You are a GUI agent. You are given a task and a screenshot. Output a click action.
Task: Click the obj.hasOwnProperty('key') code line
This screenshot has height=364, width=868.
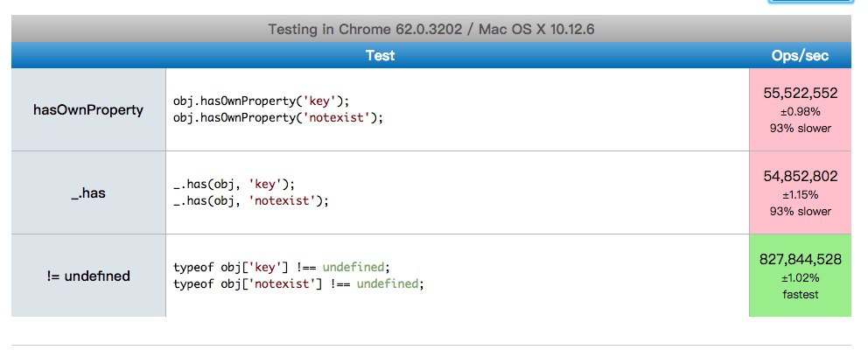coord(267,101)
